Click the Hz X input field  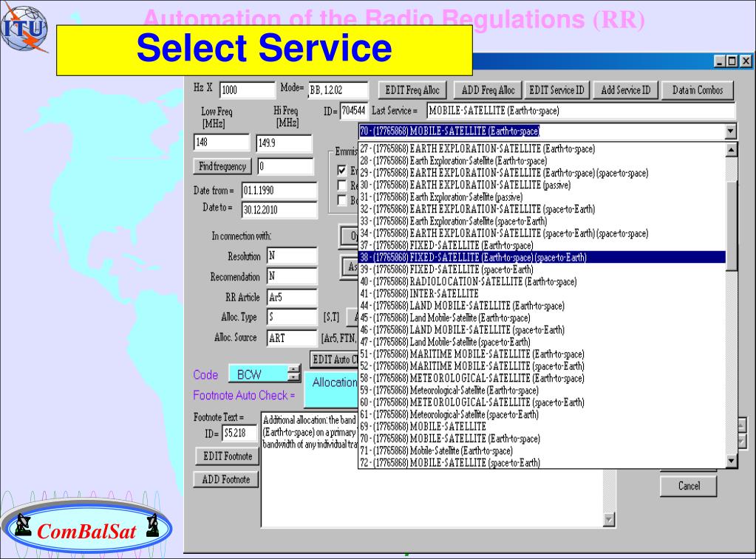[x=247, y=89]
